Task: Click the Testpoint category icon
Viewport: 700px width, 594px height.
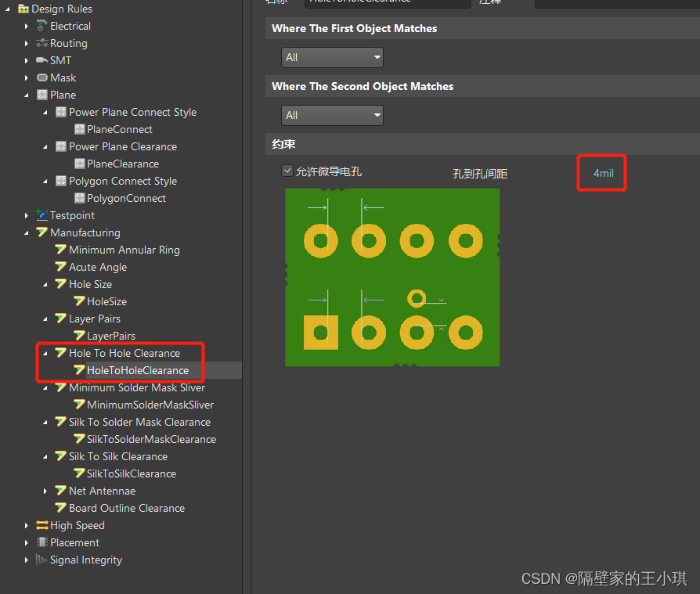Action: coord(42,215)
